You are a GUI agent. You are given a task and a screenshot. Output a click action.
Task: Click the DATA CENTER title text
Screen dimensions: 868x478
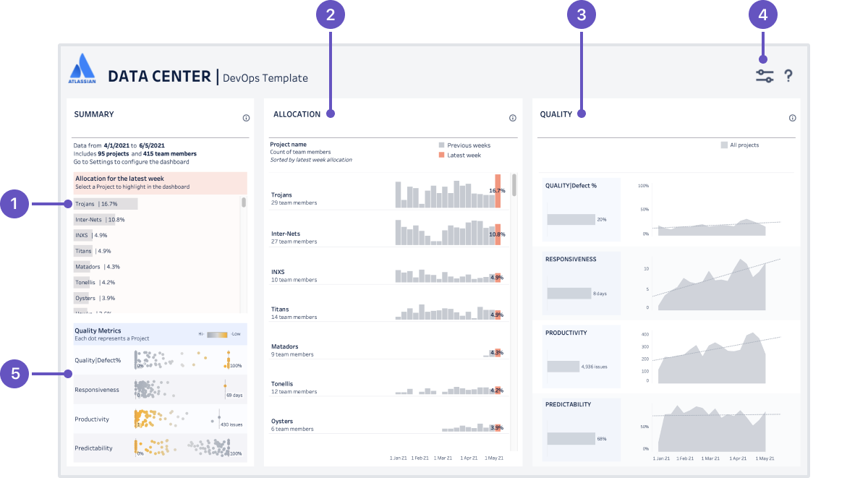(x=159, y=77)
